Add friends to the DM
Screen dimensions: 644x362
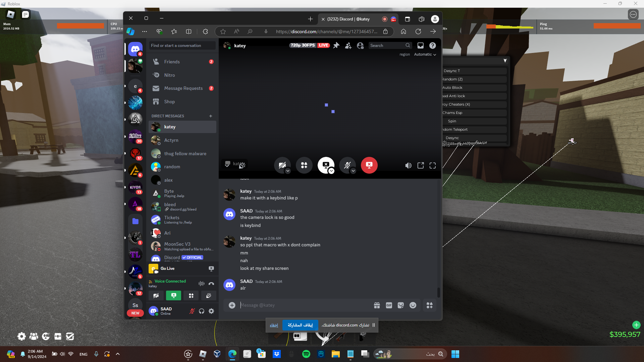tap(348, 46)
